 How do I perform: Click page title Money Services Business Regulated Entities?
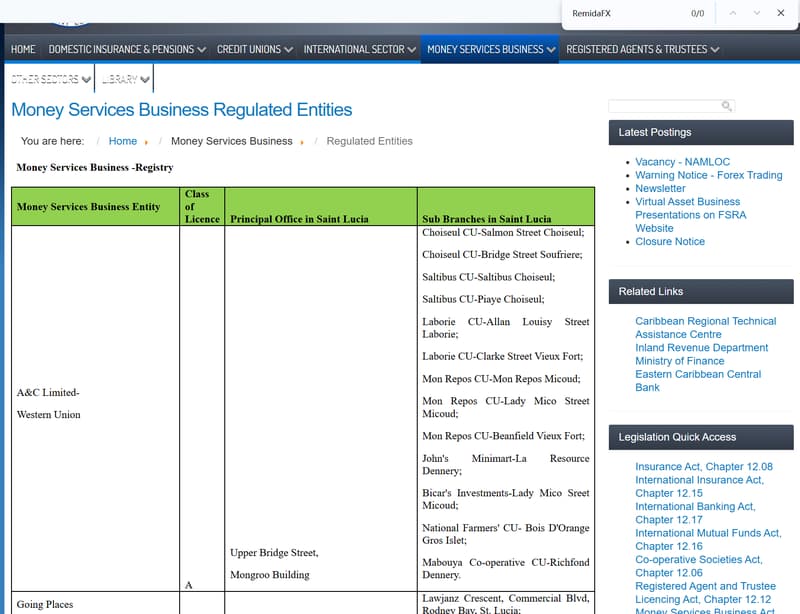click(x=182, y=110)
